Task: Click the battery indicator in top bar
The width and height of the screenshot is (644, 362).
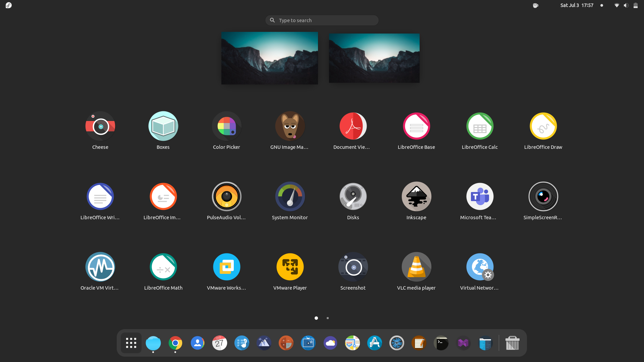Action: click(x=636, y=5)
